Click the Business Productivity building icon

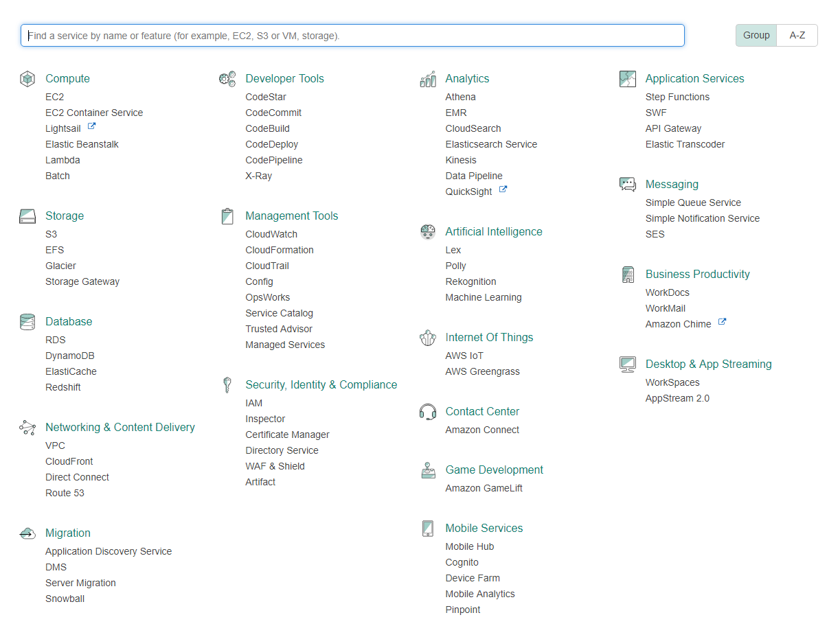[x=628, y=275]
